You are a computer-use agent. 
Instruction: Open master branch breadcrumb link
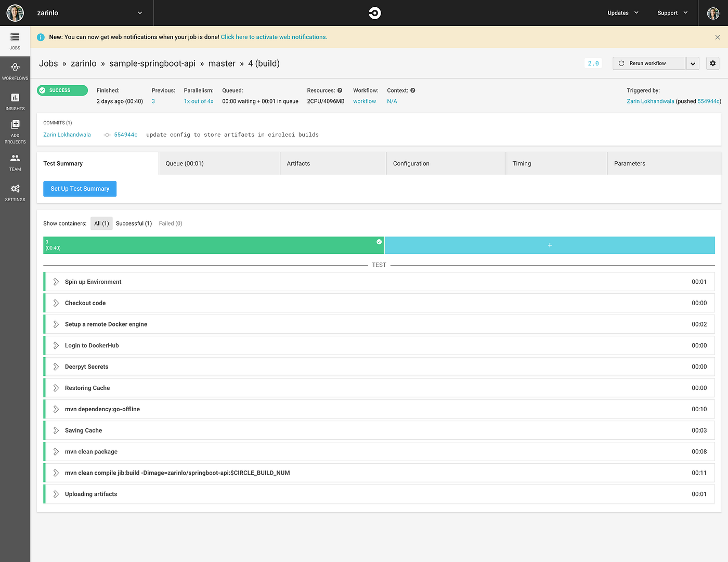[x=222, y=63]
